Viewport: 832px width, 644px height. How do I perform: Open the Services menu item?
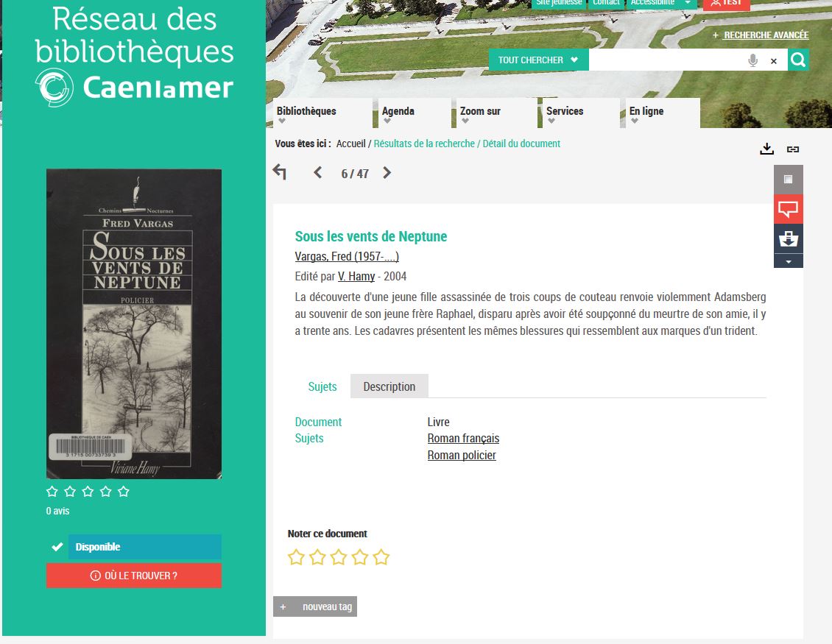(x=565, y=113)
